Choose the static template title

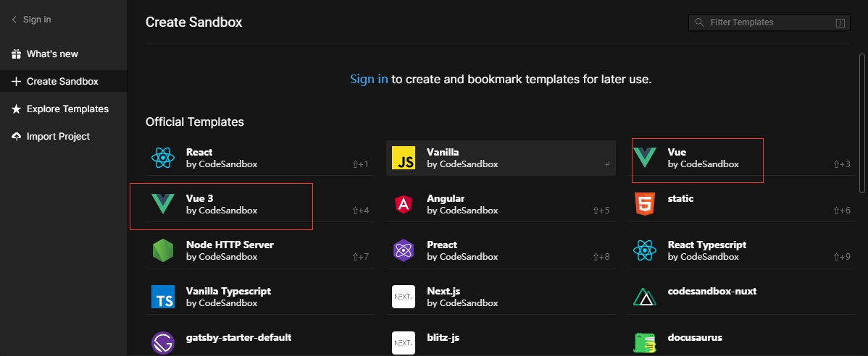[x=680, y=198]
